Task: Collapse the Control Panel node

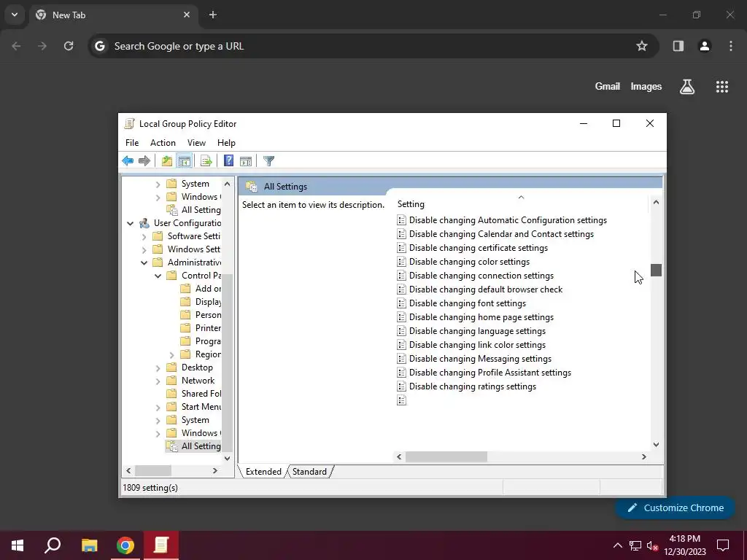Action: point(158,276)
